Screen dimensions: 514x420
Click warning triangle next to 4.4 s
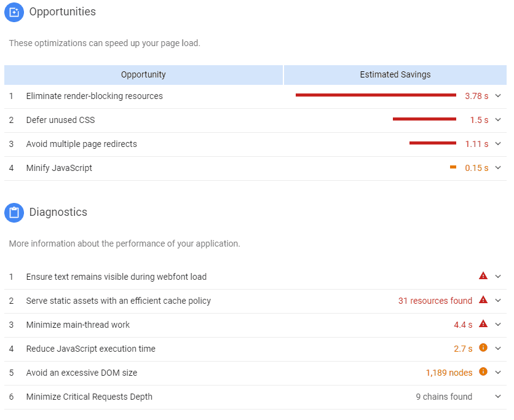483,324
